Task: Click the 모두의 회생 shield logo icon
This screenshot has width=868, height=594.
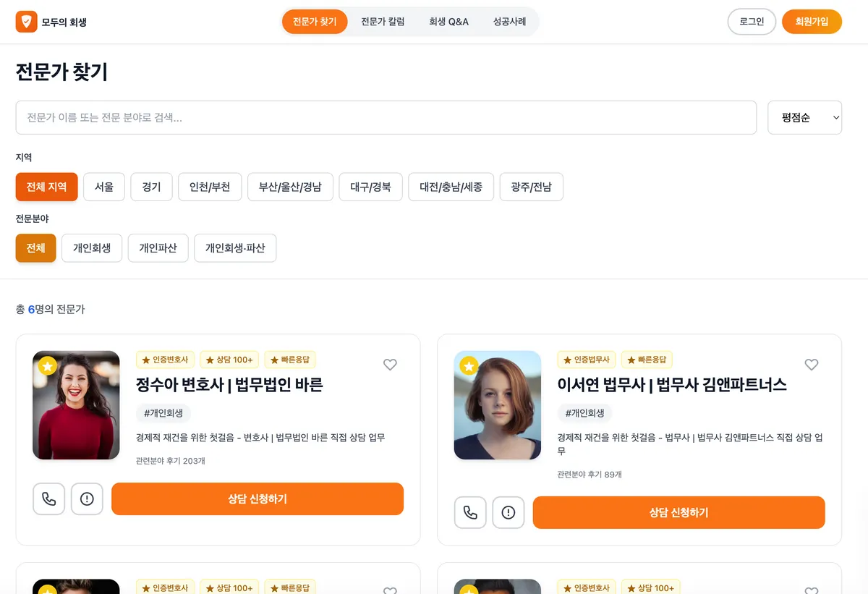Action: coord(27,22)
